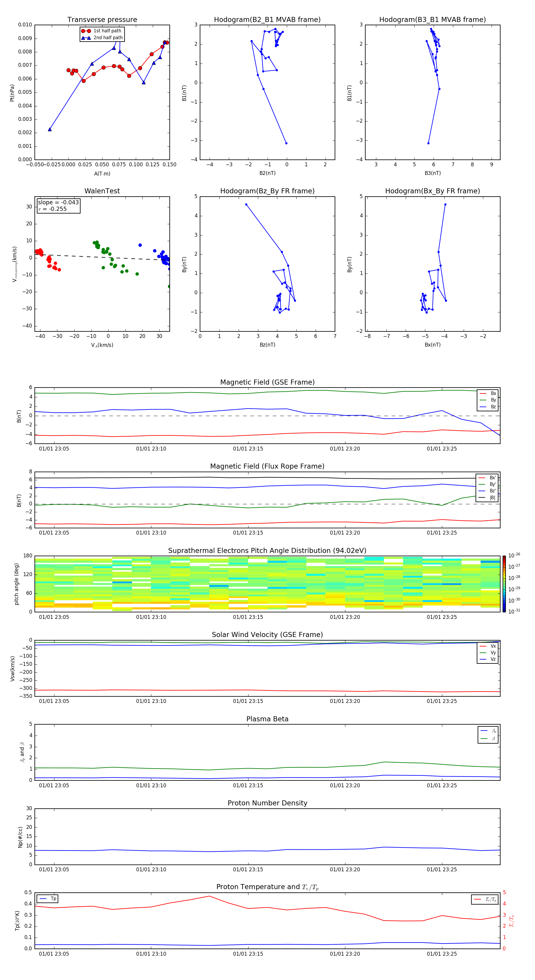Click the Solar Wind Velocity (GSE Frame) title
Viewport: 535px width, 980px height.
click(x=267, y=635)
